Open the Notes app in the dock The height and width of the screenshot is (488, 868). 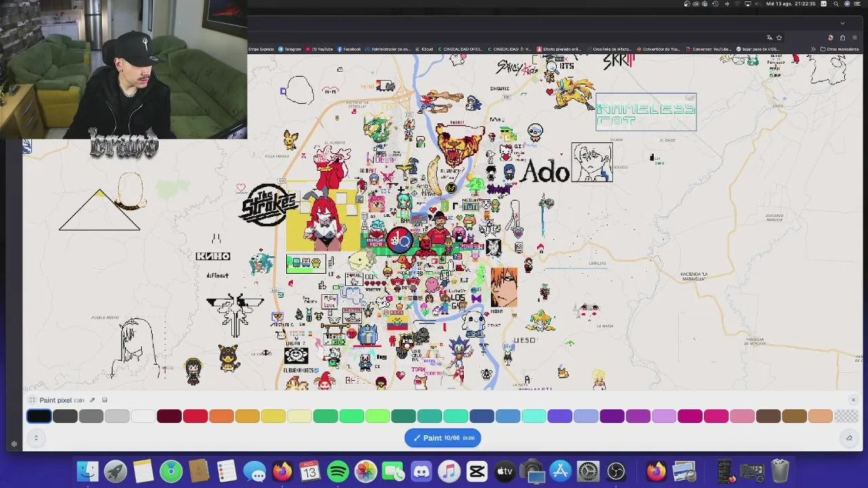point(143,471)
